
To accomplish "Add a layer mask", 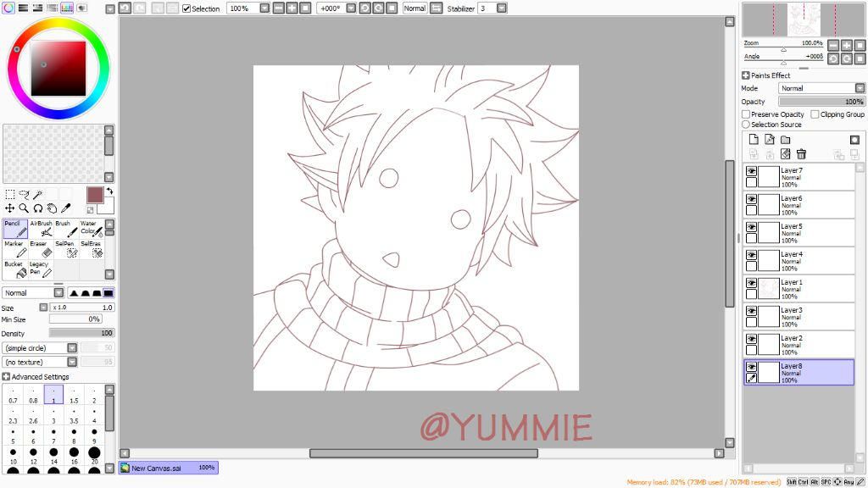I will coord(854,140).
